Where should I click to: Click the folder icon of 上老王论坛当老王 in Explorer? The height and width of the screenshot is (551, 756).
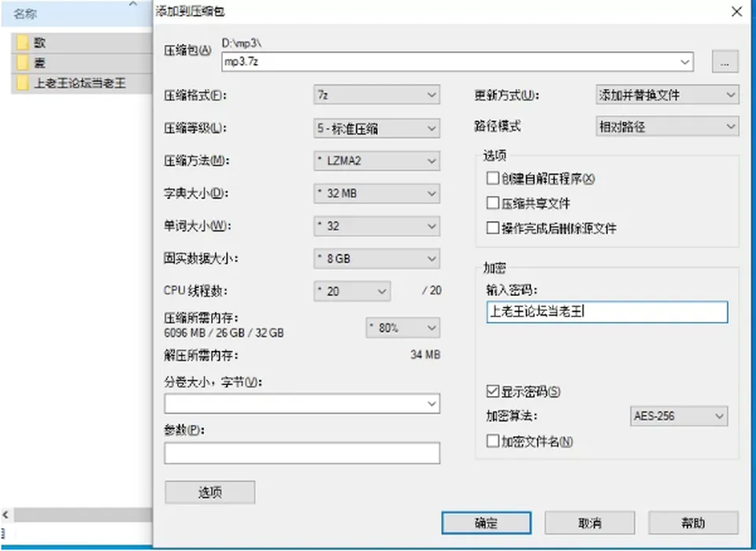pos(22,83)
